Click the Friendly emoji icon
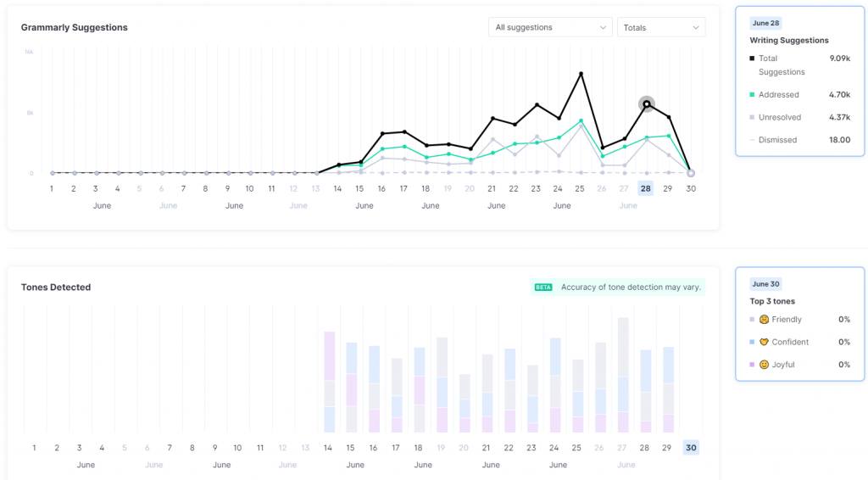The width and height of the screenshot is (868, 480). pyautogui.click(x=764, y=320)
